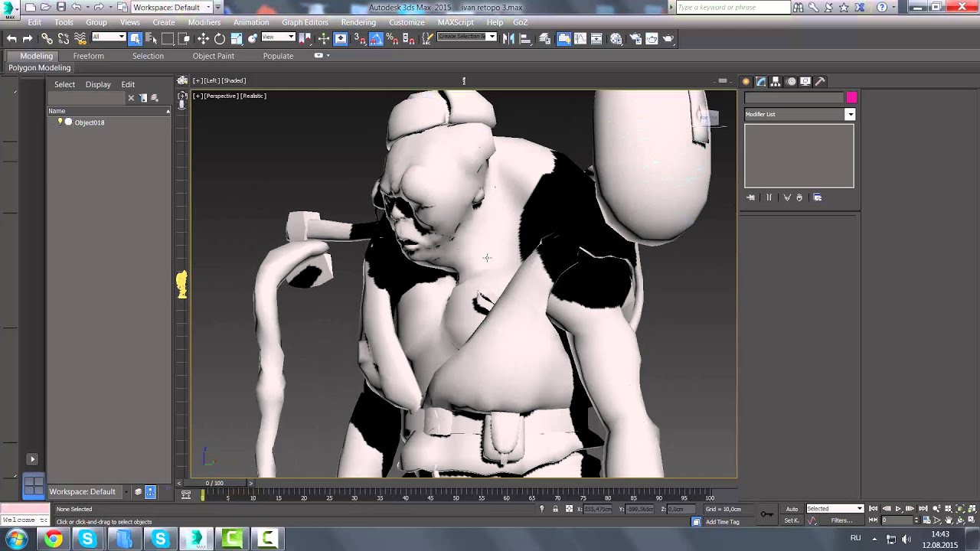The width and height of the screenshot is (980, 551).
Task: Open Key Filters dialog
Action: tap(842, 520)
